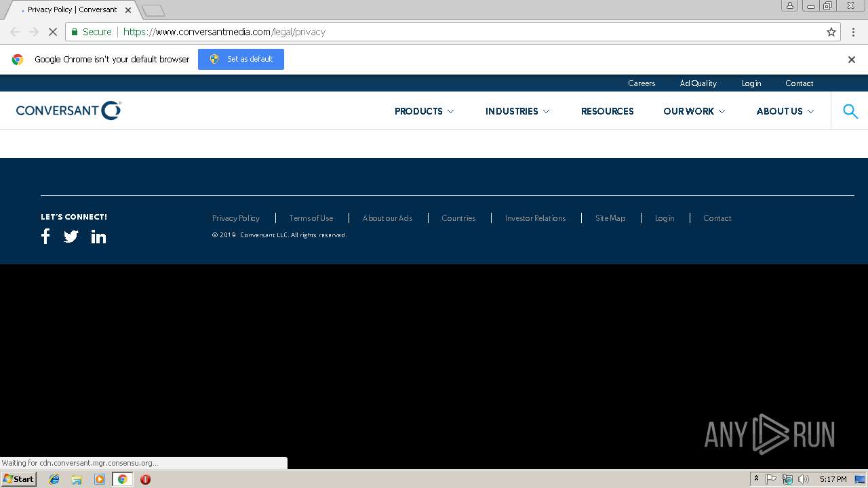Expand the Our Work menu

[x=694, y=111]
